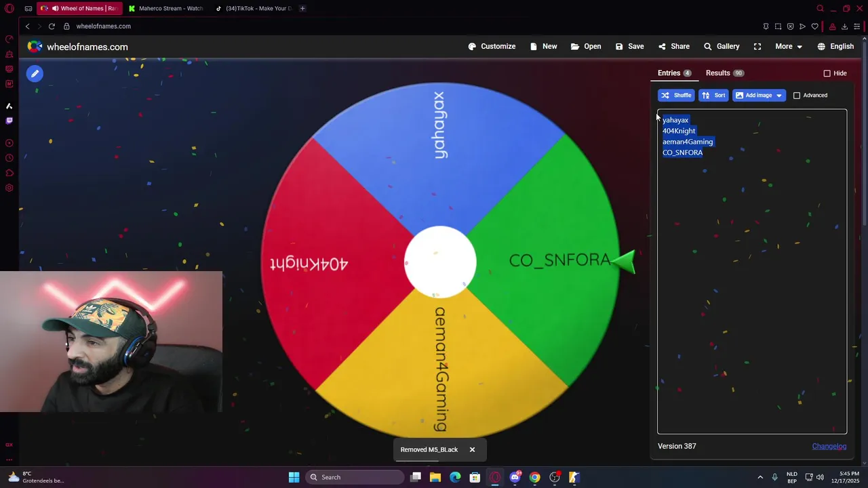Enter fullscreen mode icon
Screen dimensions: 868x488
click(x=757, y=47)
